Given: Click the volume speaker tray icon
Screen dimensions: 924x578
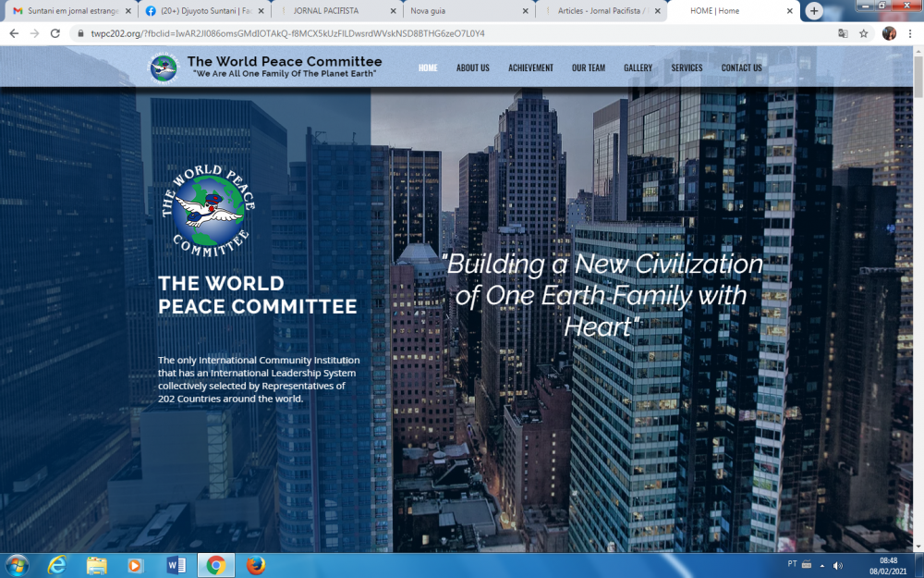Looking at the screenshot, I should pyautogui.click(x=838, y=566).
